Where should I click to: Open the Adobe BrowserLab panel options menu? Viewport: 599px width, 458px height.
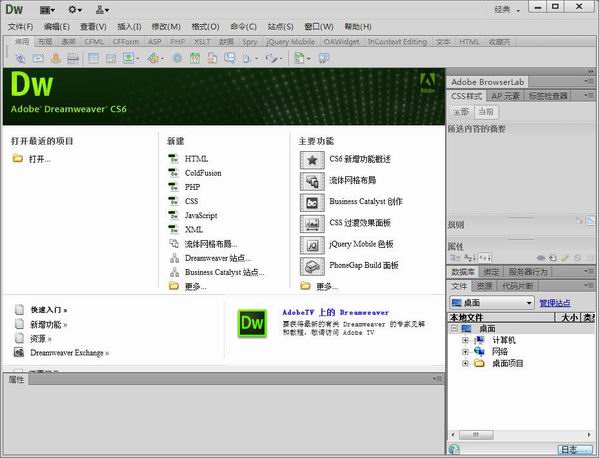pos(588,81)
